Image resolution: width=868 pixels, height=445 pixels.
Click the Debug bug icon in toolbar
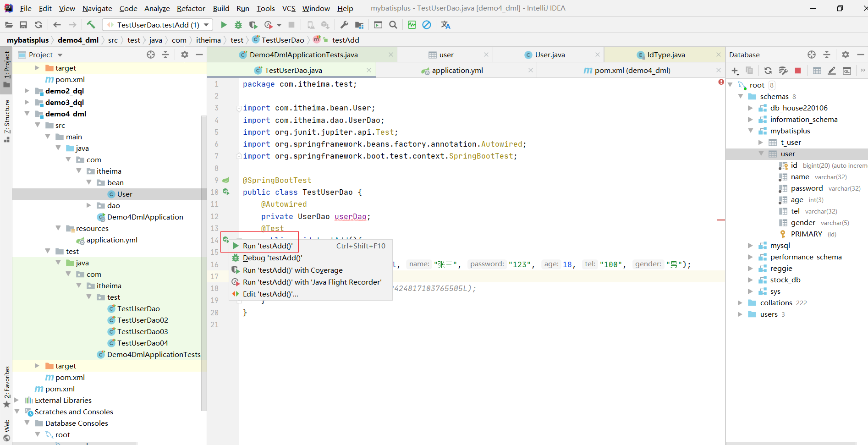pyautogui.click(x=238, y=25)
